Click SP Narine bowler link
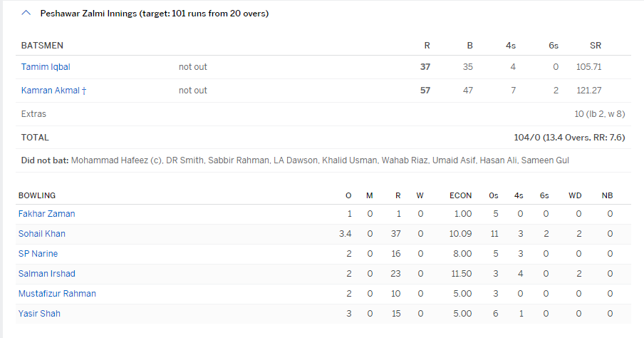Image resolution: width=644 pixels, height=338 pixels. click(38, 254)
